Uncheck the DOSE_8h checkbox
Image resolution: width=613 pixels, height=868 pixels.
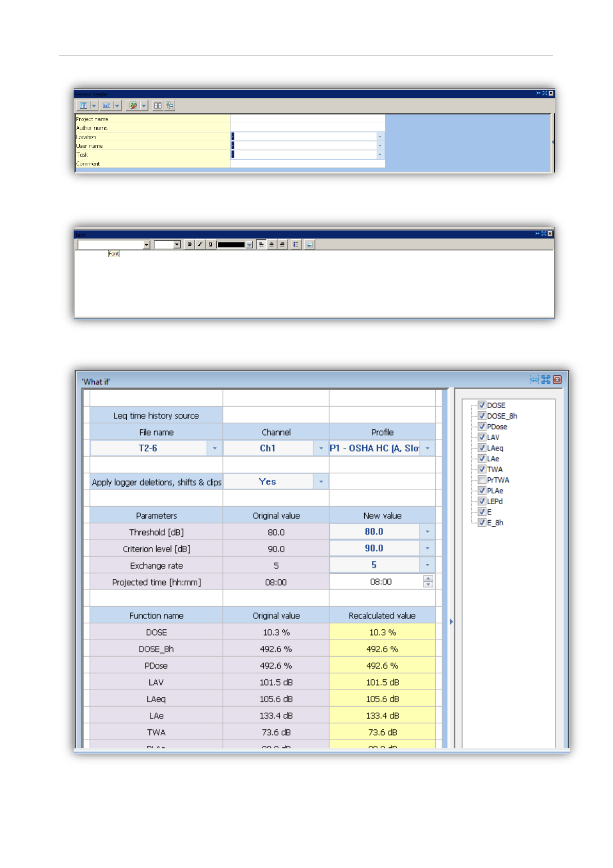pos(482,416)
